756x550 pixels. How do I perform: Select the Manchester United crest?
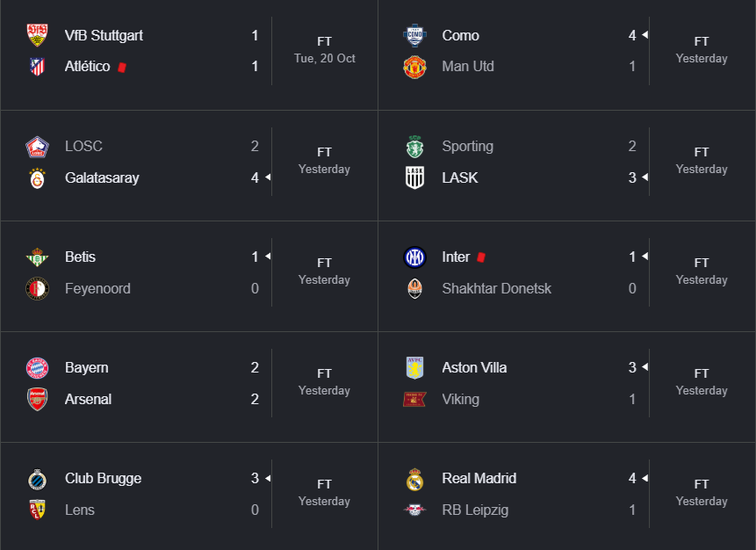[x=414, y=67]
